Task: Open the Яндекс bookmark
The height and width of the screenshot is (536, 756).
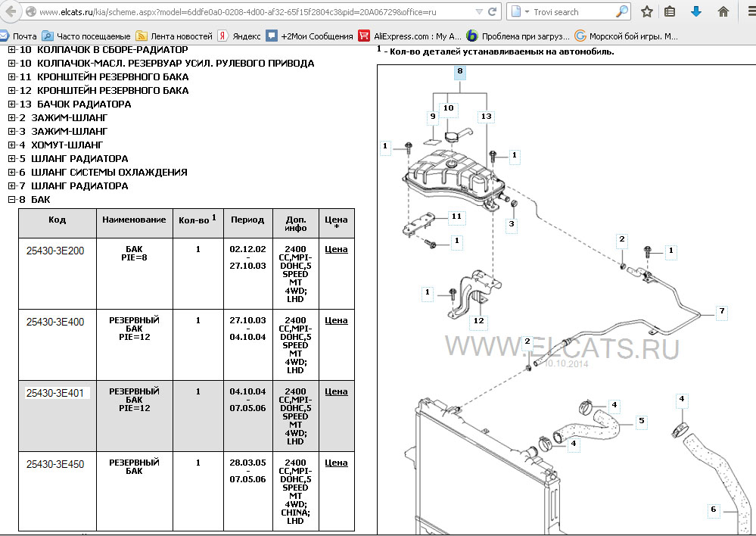Action: click(239, 36)
